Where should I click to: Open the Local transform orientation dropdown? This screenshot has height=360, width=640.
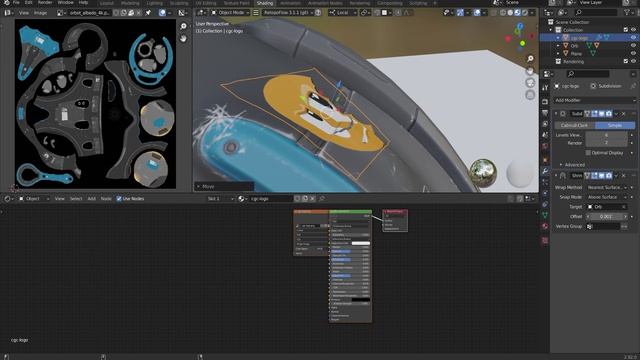pyautogui.click(x=342, y=13)
